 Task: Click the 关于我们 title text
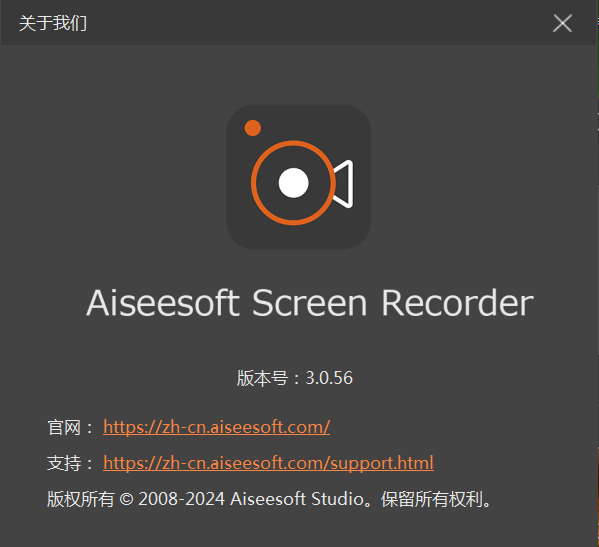pos(53,23)
